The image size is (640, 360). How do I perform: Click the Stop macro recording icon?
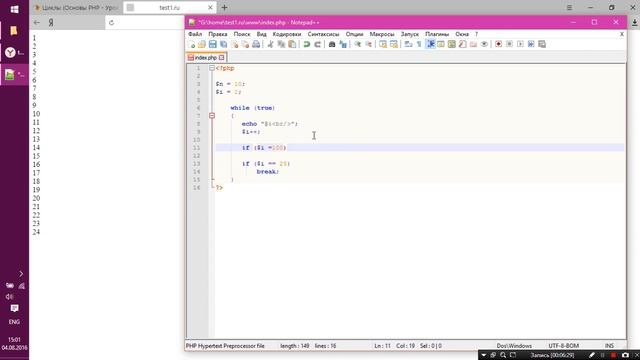coord(509,44)
